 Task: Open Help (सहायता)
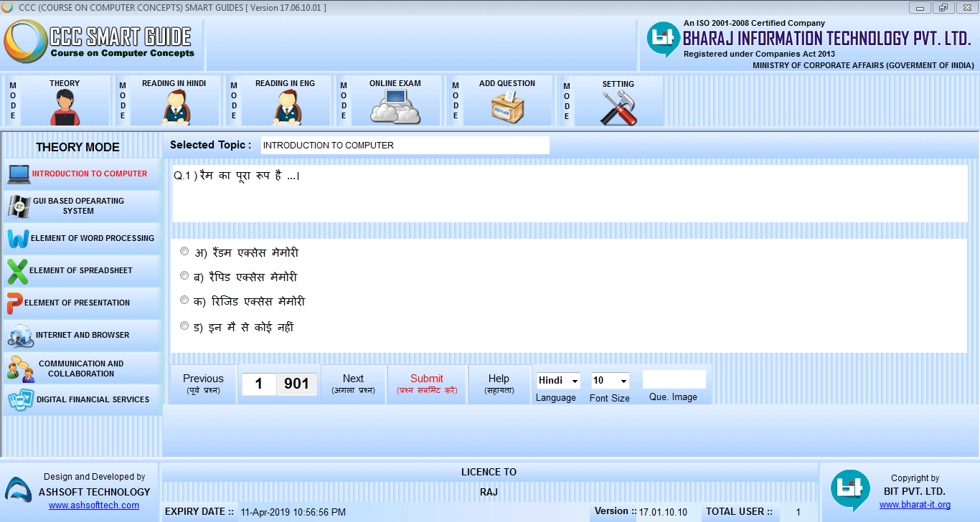coord(499,384)
